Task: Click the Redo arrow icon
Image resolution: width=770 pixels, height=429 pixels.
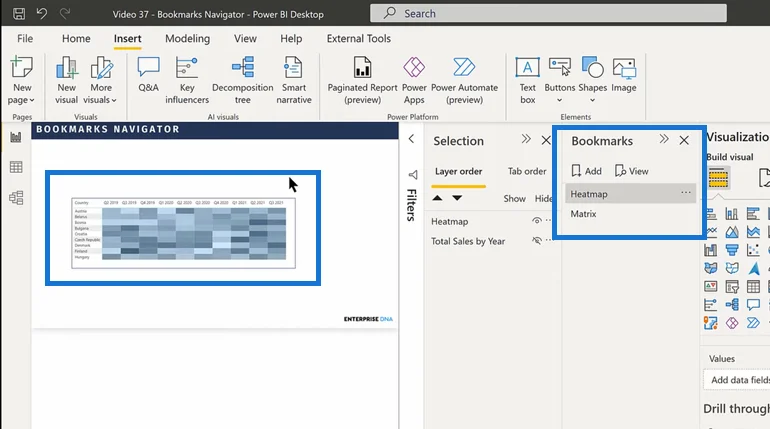Action: [65, 13]
